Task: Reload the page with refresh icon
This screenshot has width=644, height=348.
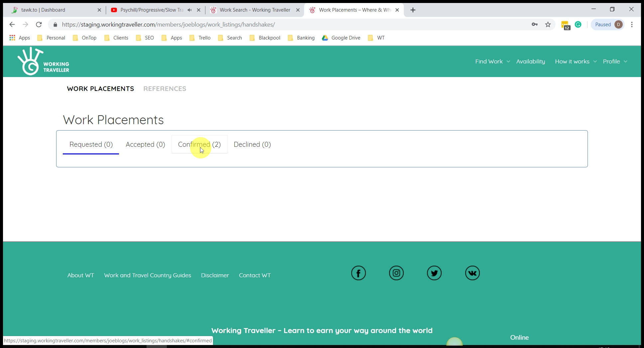Action: tap(39, 25)
